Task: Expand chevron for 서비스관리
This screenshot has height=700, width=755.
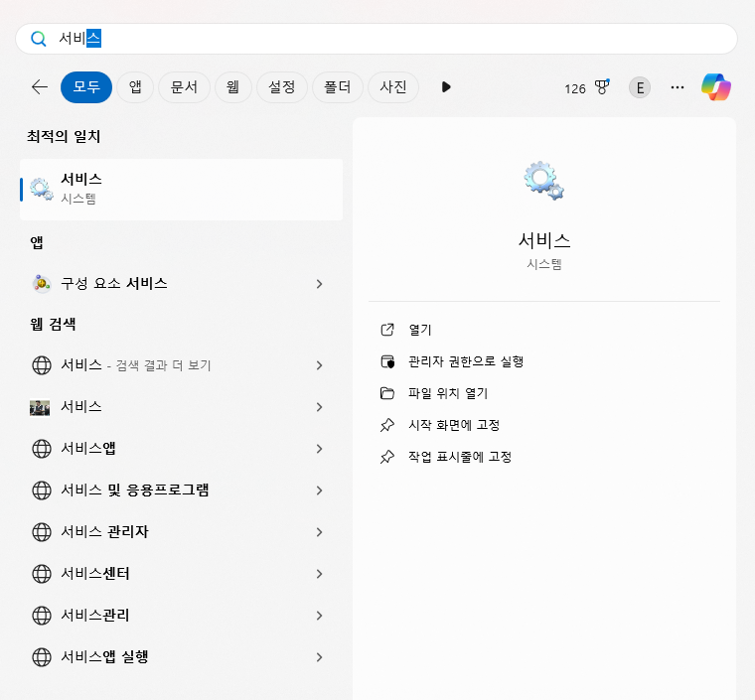Action: 319,616
